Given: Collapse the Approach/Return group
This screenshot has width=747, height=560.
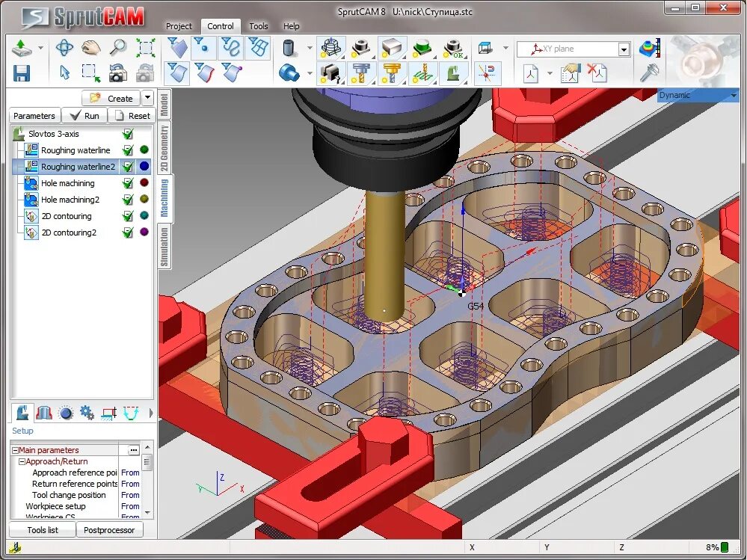Looking at the screenshot, I should pos(22,461).
